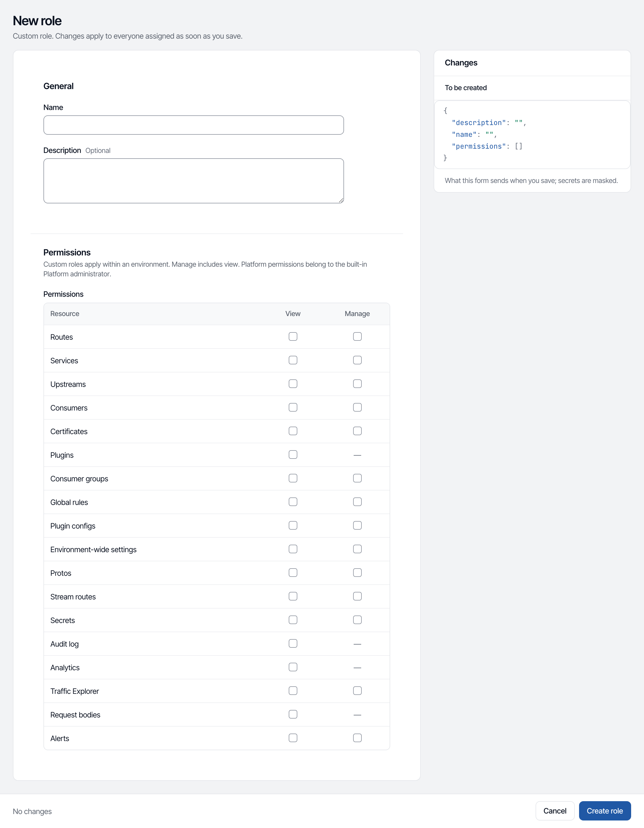
Task: Tick View for Plugin configs
Action: click(293, 525)
